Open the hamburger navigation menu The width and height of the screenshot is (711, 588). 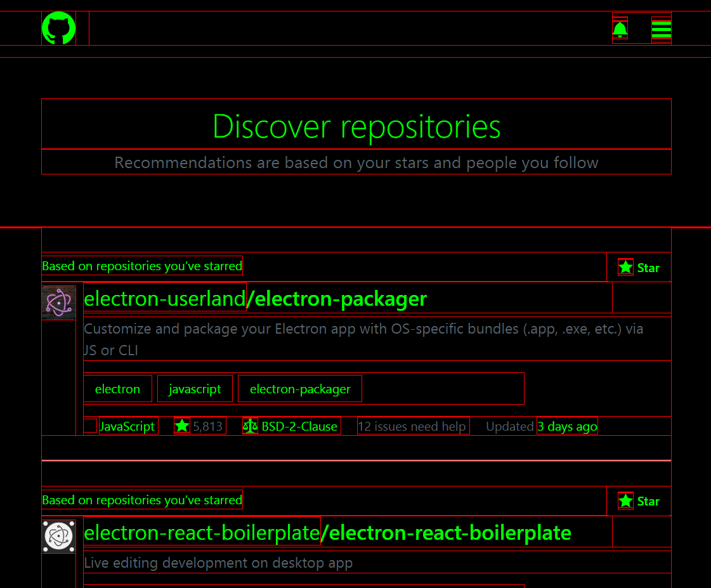tap(661, 30)
